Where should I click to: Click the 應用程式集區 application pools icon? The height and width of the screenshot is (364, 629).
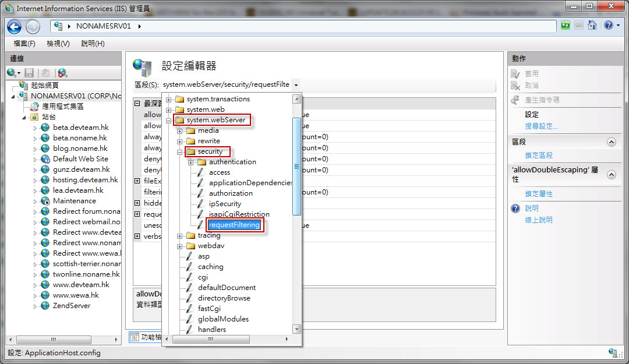point(35,107)
